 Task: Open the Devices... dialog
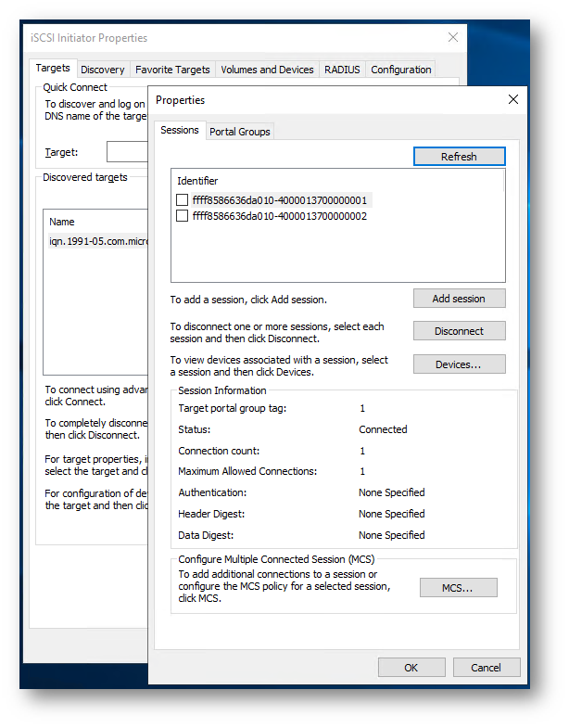click(459, 364)
